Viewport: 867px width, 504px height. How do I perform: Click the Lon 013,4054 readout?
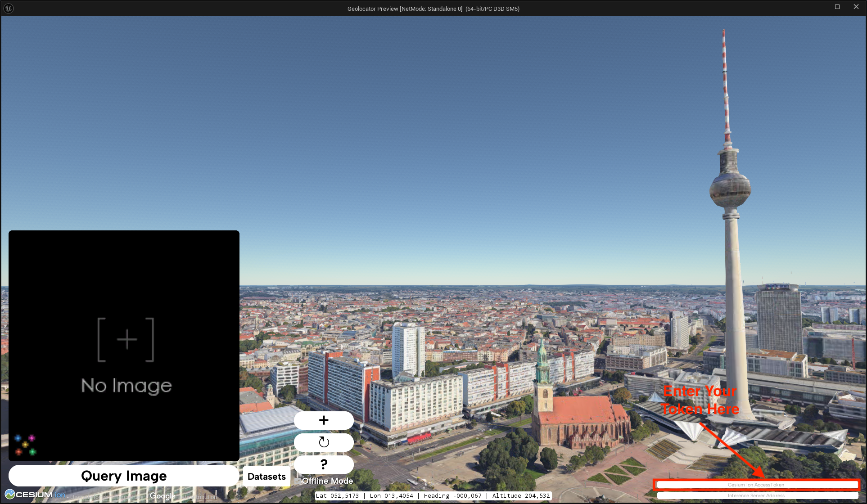pyautogui.click(x=391, y=496)
